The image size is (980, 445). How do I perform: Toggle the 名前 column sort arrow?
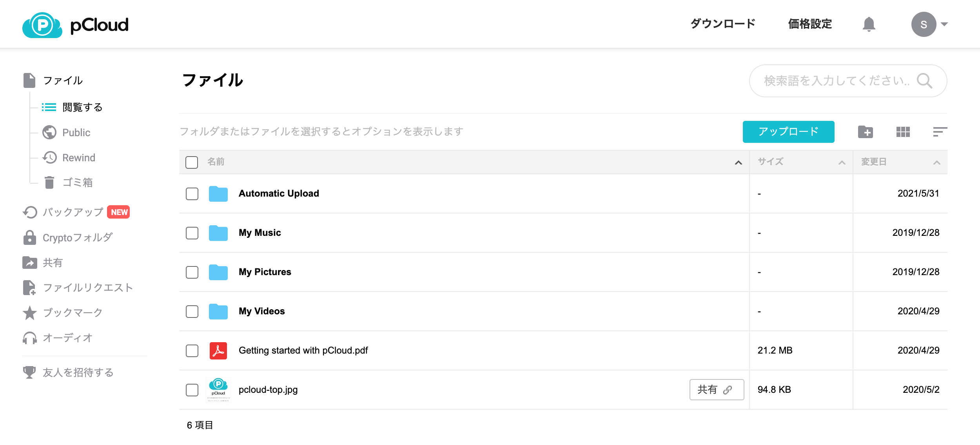tap(738, 162)
